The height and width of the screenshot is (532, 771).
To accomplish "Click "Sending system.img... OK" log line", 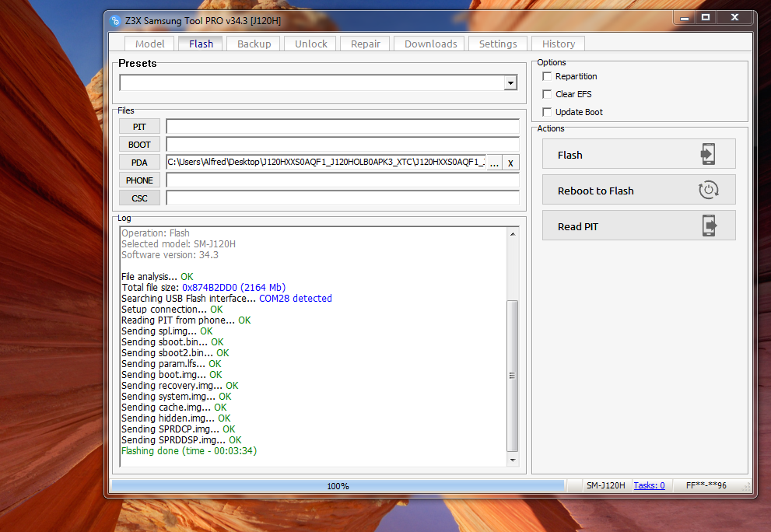I will pyautogui.click(x=176, y=397).
